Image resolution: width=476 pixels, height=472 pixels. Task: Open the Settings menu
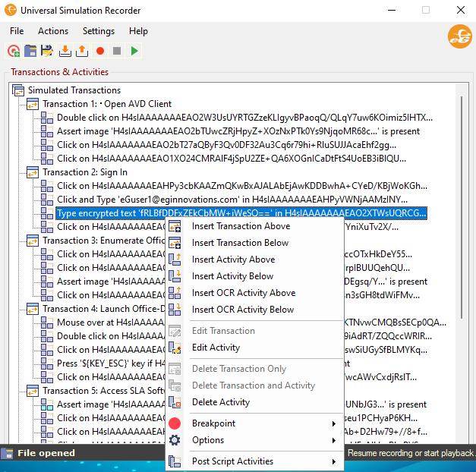(99, 31)
